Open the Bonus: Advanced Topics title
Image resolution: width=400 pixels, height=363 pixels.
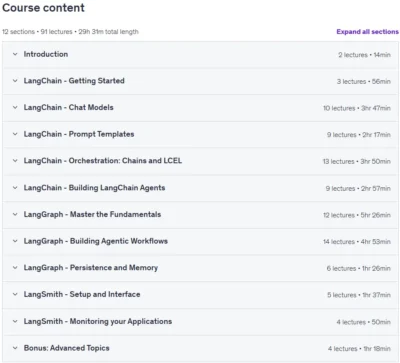[x=67, y=348]
